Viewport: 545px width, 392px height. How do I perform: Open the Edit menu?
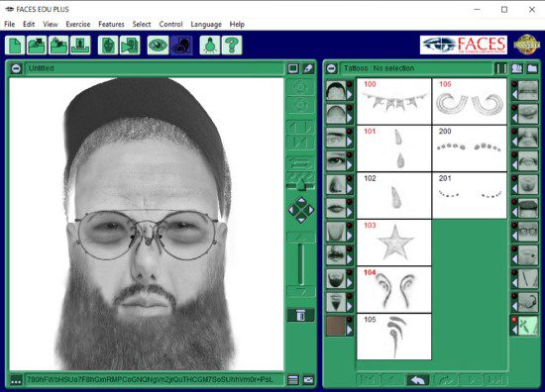29,25
